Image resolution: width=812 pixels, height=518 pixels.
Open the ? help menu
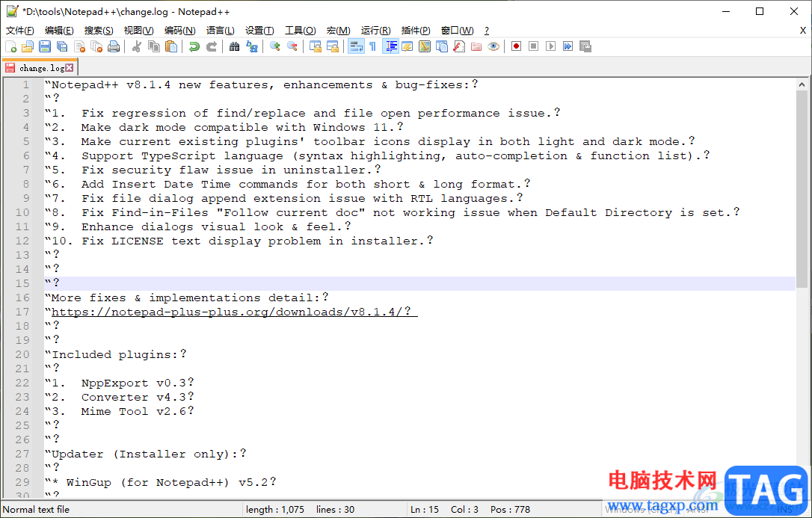487,31
